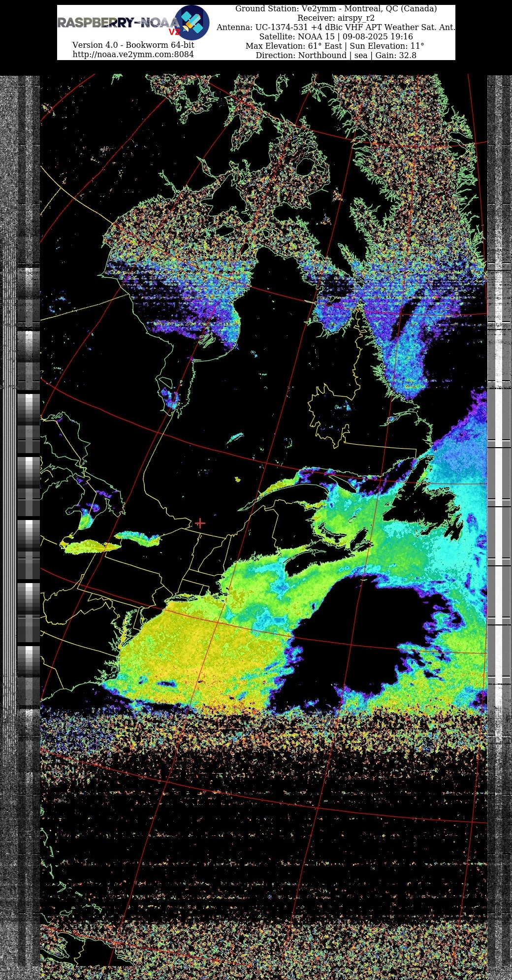Screen dimensions: 512x980
Task: Click the antenna description line 'UC-1374-531 +4 dBic'
Action: [336, 28]
